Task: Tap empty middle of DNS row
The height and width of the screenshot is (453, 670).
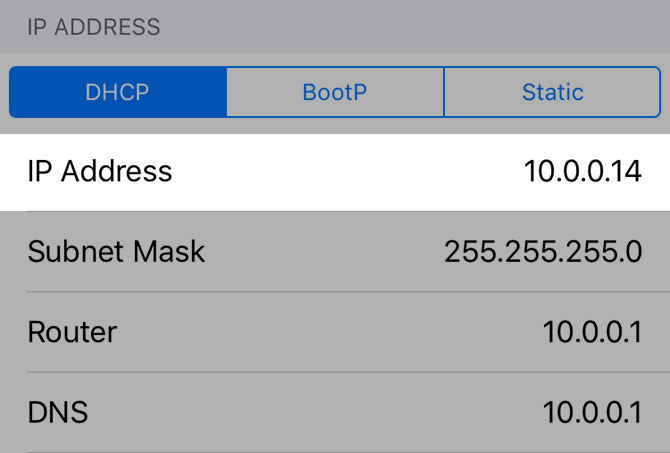Action: 320,411
